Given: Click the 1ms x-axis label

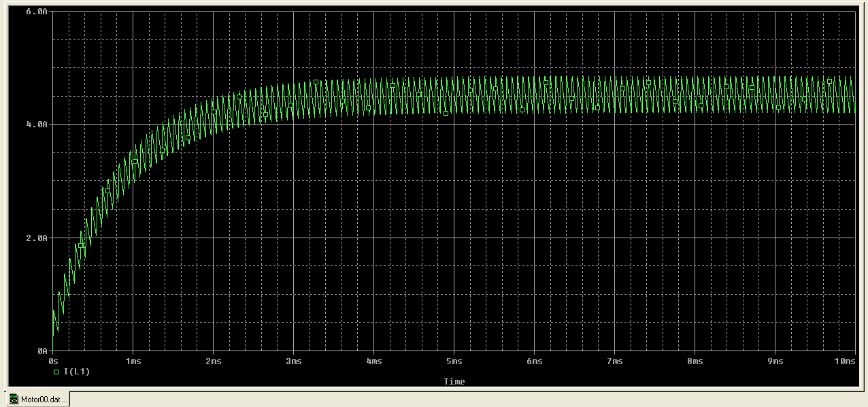Looking at the screenshot, I should 133,361.
